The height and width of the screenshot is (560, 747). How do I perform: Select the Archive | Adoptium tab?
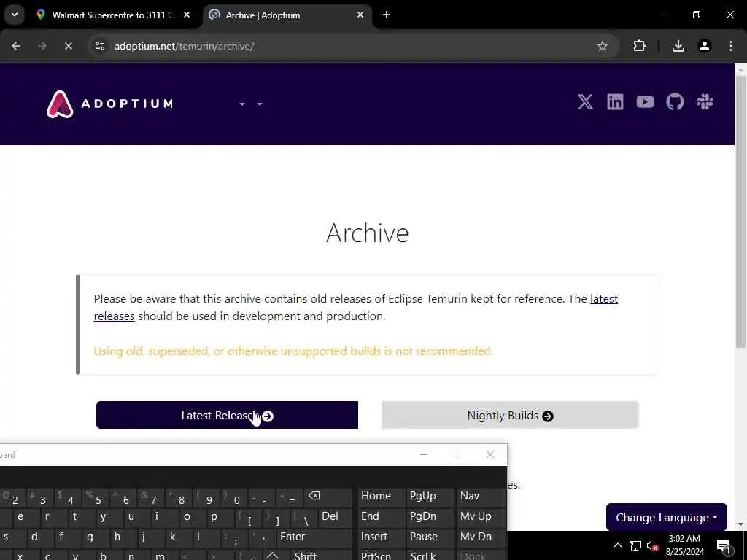click(287, 15)
